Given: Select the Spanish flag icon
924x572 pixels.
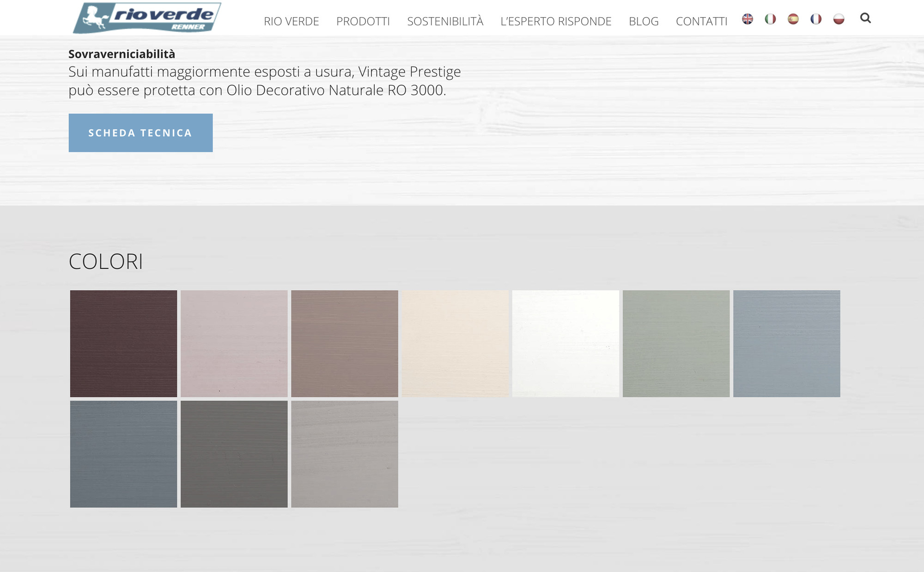Looking at the screenshot, I should coord(793,19).
